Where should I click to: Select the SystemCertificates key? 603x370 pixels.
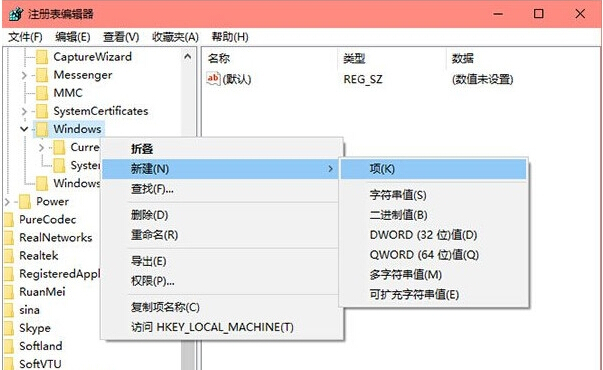coord(101,111)
